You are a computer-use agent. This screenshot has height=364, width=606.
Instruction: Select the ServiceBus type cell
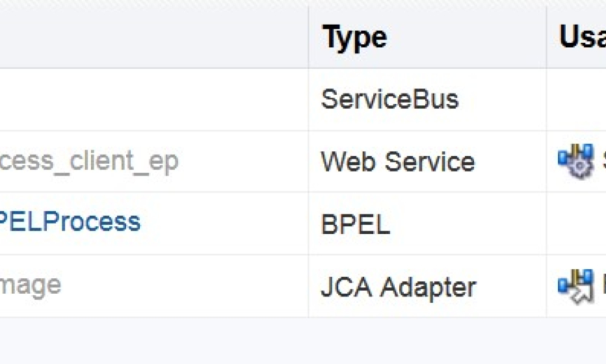389,99
